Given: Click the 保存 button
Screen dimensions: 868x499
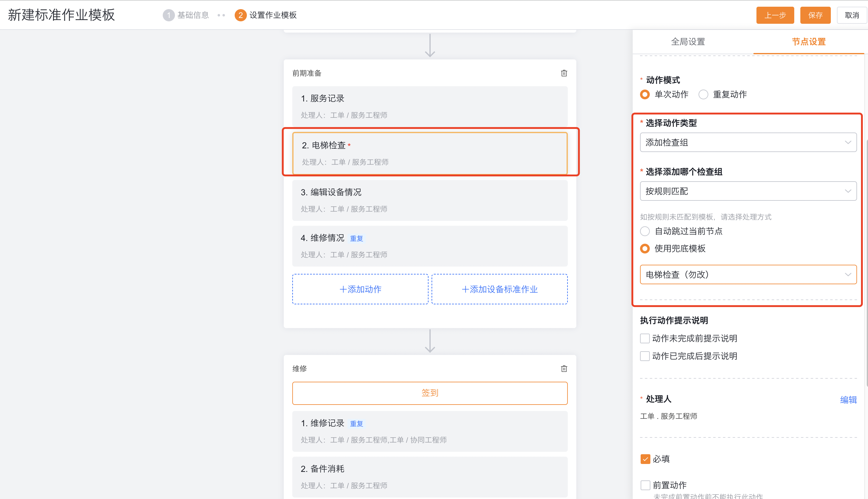Looking at the screenshot, I should 815,15.
